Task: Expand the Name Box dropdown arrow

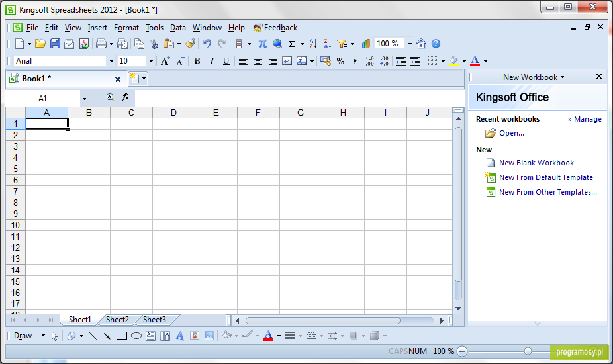Action: (x=84, y=98)
